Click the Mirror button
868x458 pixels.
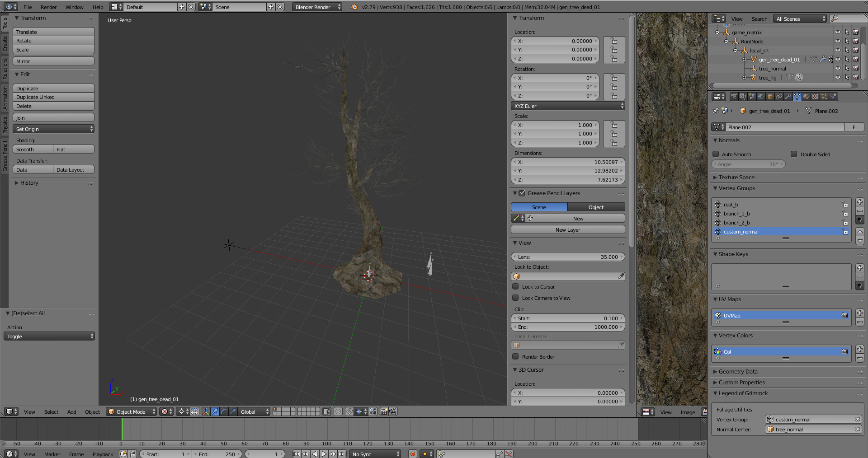point(53,61)
